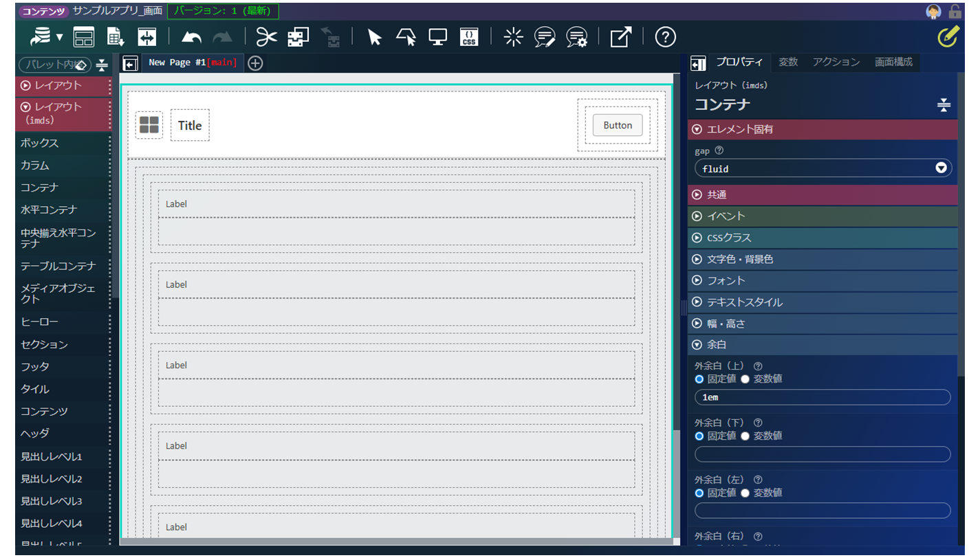
Task: Switch to the 変数 tab
Action: tap(788, 62)
